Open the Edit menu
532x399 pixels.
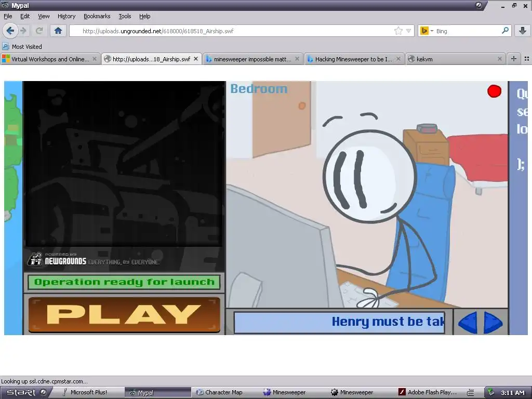(x=25, y=16)
